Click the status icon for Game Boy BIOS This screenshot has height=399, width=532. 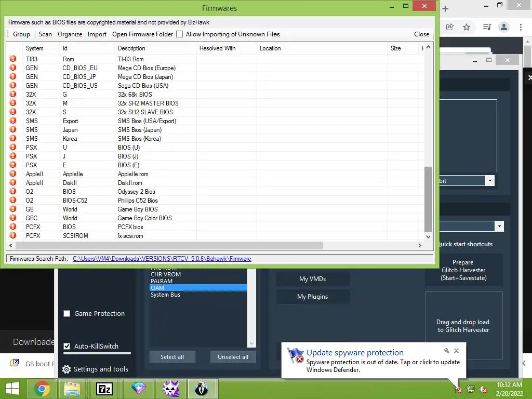[x=13, y=209]
